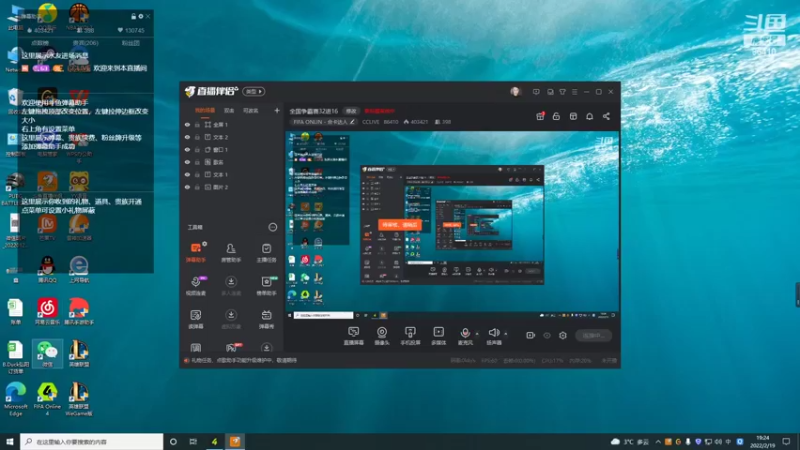The height and width of the screenshot is (450, 800).
Task: Lock the 文本 2 layer
Action: pyautogui.click(x=197, y=137)
